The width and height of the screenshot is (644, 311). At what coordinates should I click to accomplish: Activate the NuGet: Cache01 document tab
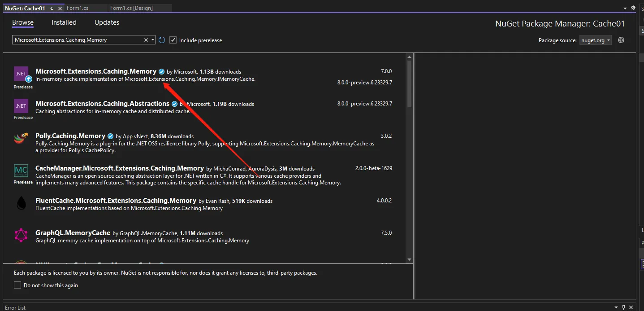(25, 8)
